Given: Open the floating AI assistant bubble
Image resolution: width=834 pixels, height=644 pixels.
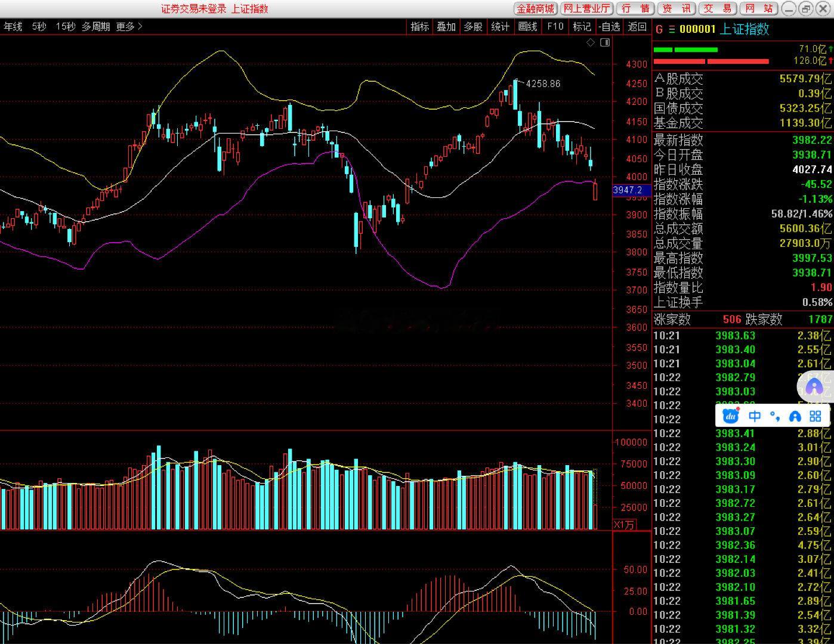Looking at the screenshot, I should (814, 388).
